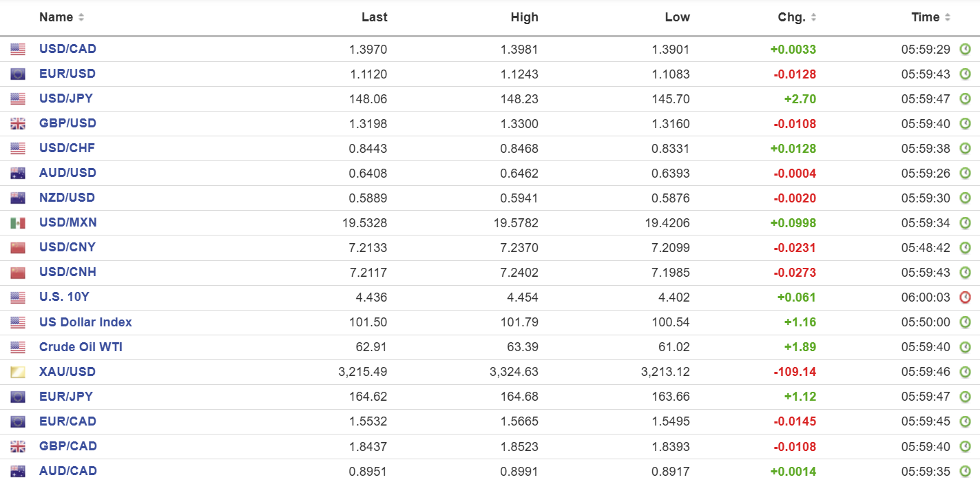Open the NZD/USD pair link

67,198
